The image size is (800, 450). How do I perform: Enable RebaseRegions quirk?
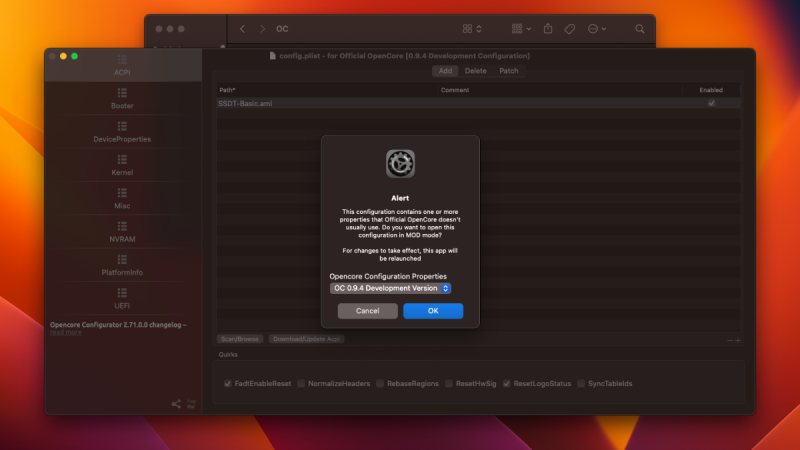pos(380,384)
